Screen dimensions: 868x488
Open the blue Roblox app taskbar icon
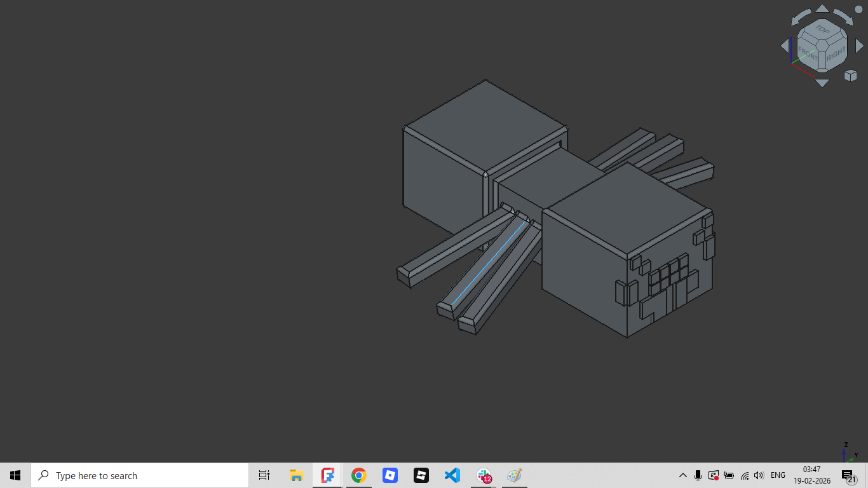390,475
